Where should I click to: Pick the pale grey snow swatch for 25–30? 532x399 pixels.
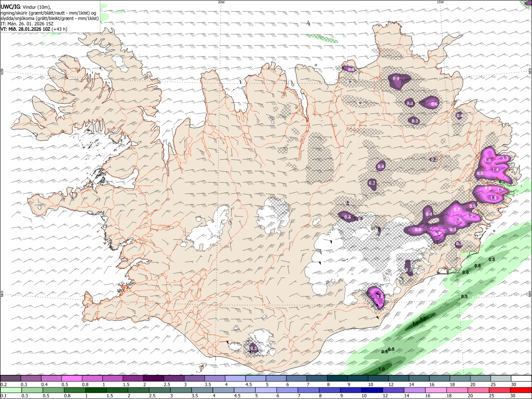[x=501, y=378]
